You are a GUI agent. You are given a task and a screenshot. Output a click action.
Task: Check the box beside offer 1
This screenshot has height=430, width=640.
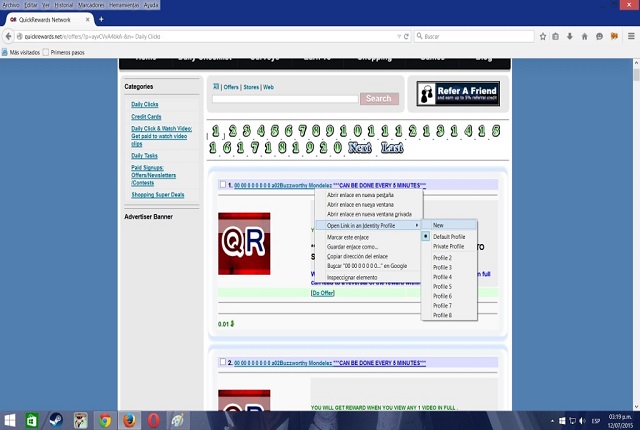pyautogui.click(x=223, y=185)
